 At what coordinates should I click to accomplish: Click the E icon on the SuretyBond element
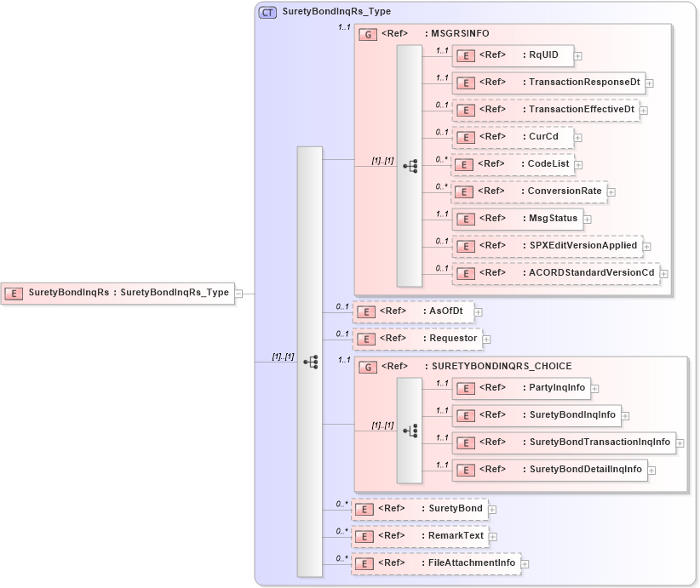click(364, 509)
